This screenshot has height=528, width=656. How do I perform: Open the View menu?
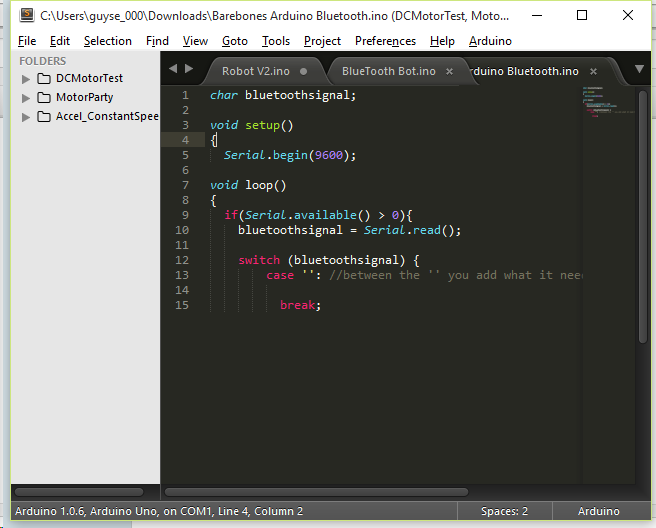(195, 41)
